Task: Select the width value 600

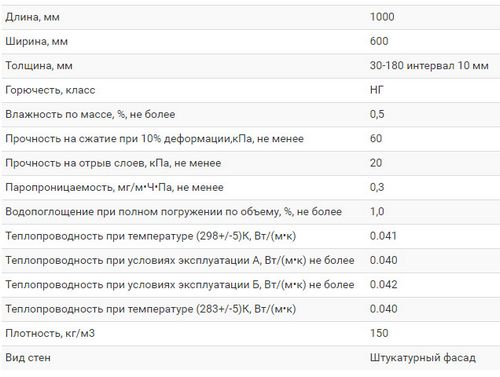Action: click(x=379, y=41)
